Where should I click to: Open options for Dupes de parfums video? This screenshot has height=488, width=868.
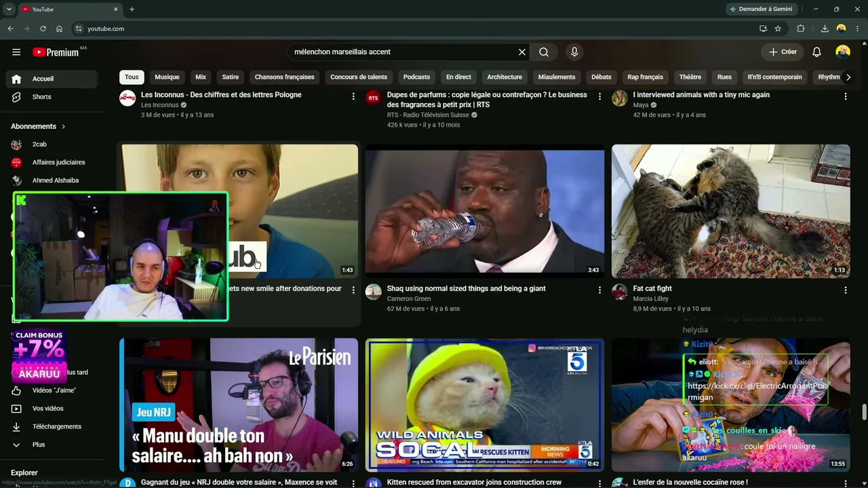[599, 96]
